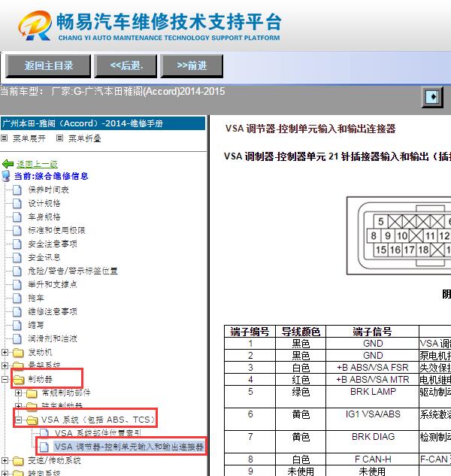The image size is (451, 476).
Task: Click the 菜单展开 square icon
Action: [5, 138]
